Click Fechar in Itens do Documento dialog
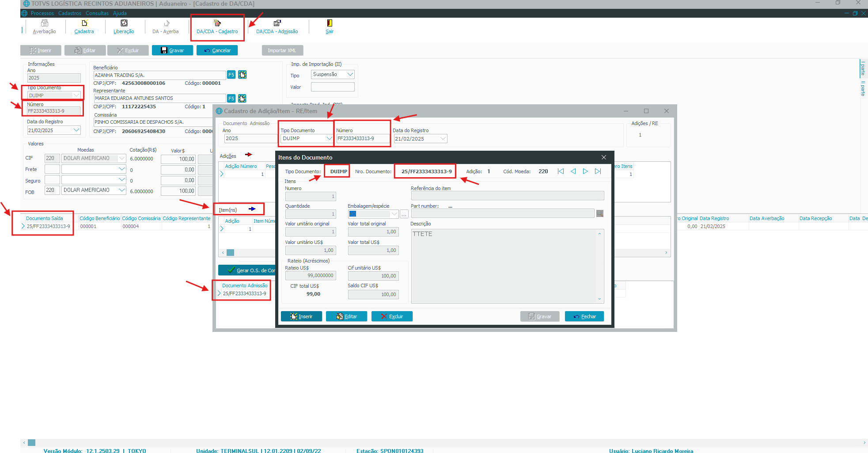Screen dimensions: 868x453 [x=584, y=316]
